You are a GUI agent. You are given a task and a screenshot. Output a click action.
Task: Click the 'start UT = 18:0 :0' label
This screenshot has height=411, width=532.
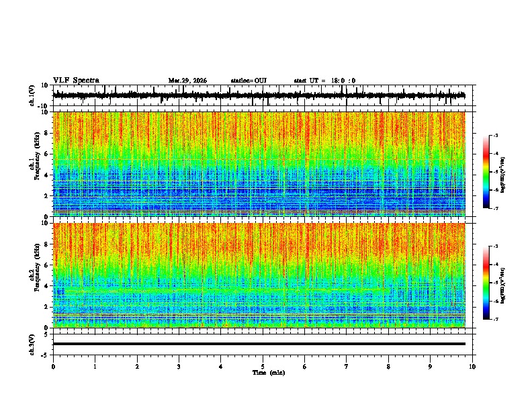(x=324, y=81)
